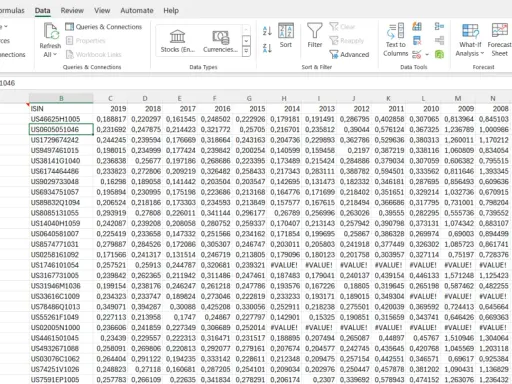
Task: Click the 2014 year header cell
Action: pos(284,109)
